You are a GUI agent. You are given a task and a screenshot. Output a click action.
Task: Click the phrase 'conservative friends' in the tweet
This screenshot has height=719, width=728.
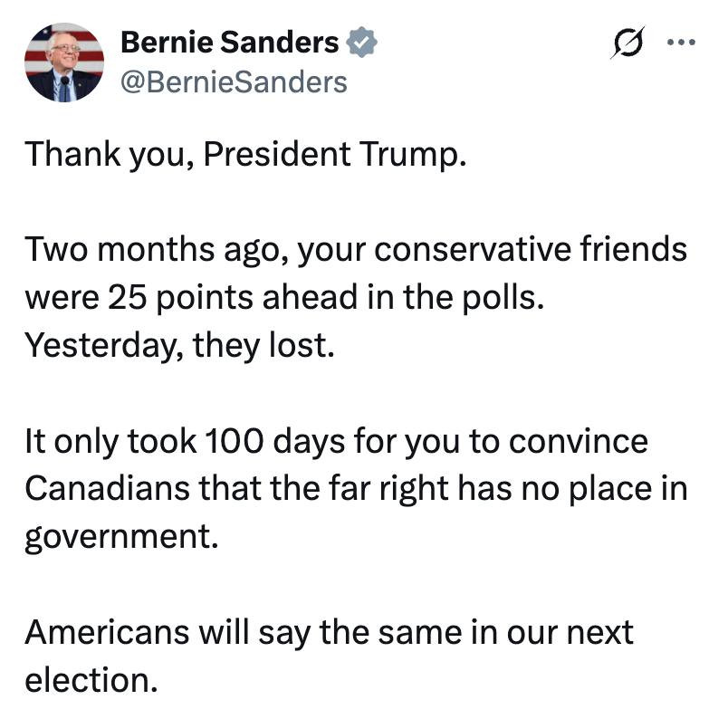coord(531,249)
